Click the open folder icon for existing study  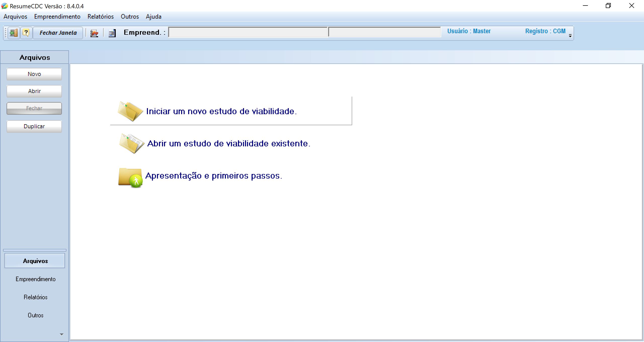pos(131,143)
